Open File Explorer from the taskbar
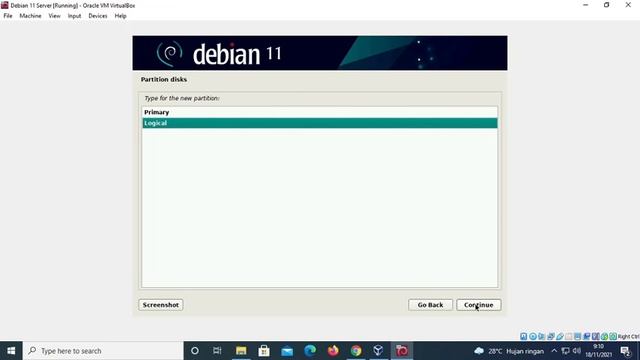This screenshot has width=640, height=360. click(241, 351)
